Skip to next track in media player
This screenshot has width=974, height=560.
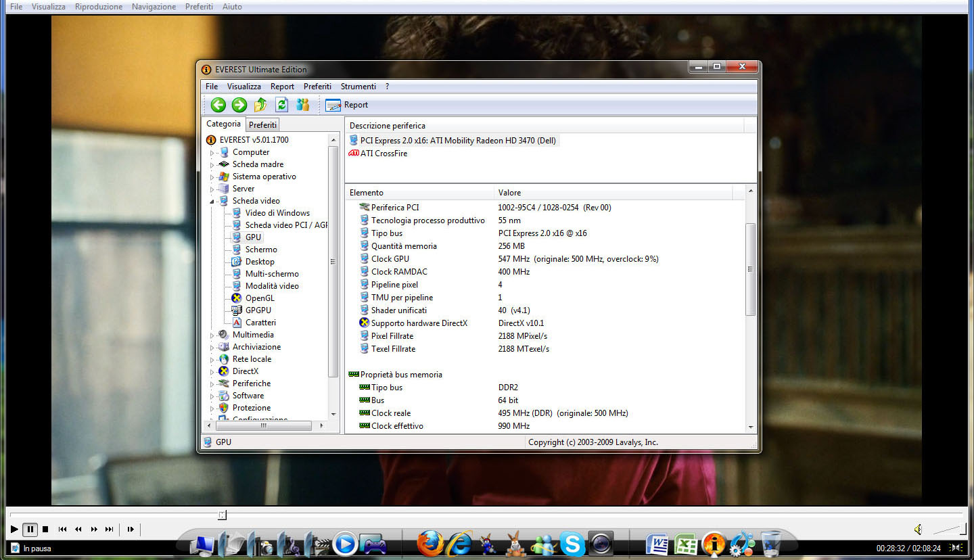click(x=109, y=530)
